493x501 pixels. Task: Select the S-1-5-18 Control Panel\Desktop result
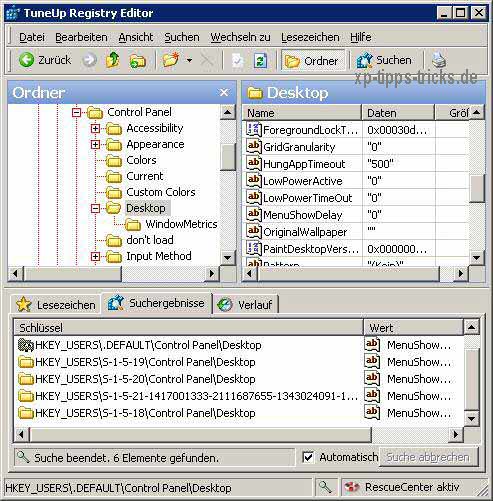click(x=239, y=413)
